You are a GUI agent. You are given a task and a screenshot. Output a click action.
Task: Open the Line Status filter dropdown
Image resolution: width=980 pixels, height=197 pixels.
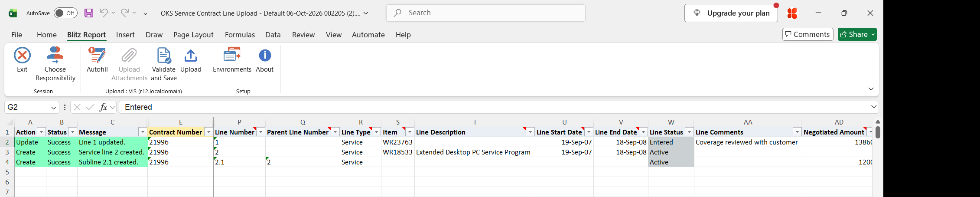coord(689,132)
